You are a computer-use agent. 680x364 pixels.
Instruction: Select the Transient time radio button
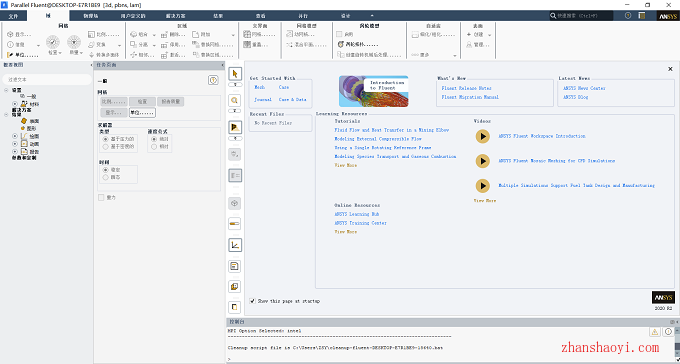[105, 177]
